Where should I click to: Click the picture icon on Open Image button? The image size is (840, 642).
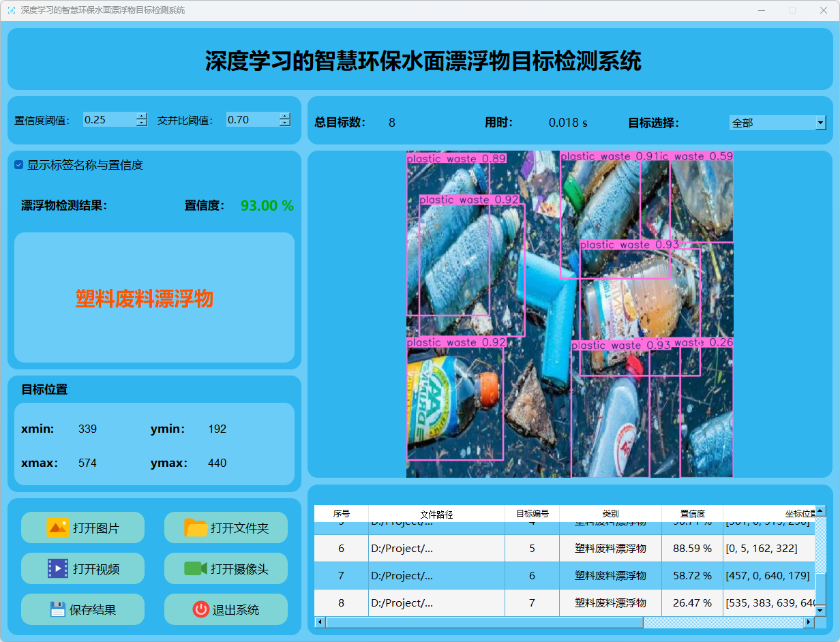coord(57,528)
